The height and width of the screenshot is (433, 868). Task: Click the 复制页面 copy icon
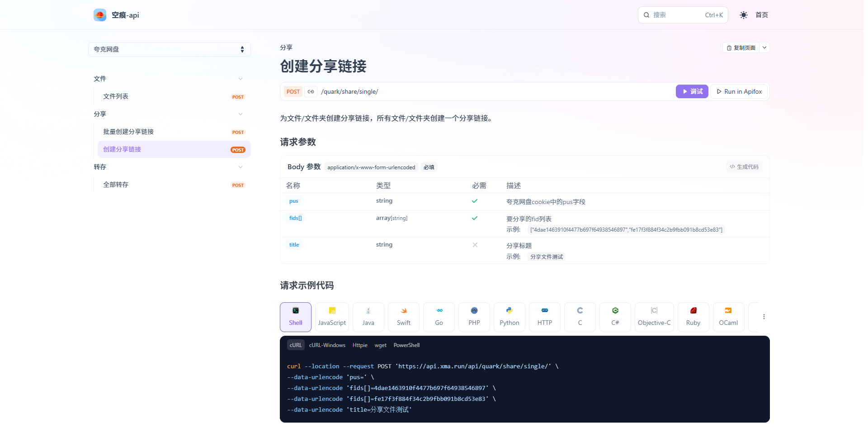729,48
